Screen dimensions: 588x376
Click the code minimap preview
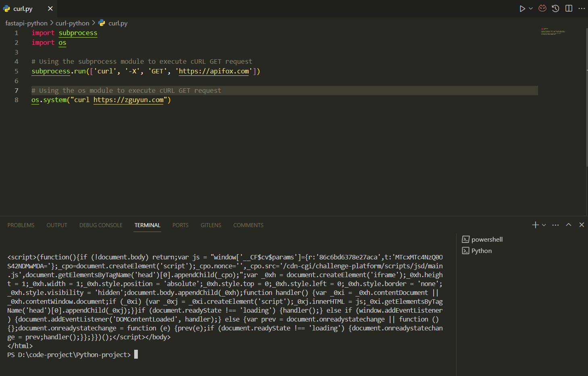[x=553, y=31]
